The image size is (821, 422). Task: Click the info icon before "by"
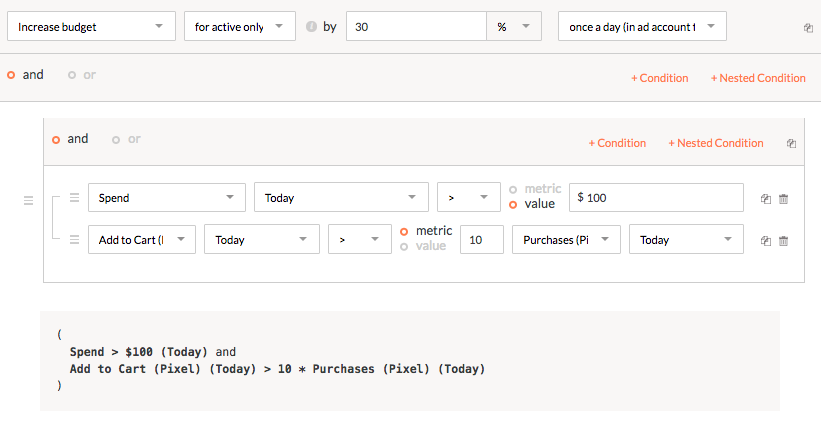tap(312, 27)
